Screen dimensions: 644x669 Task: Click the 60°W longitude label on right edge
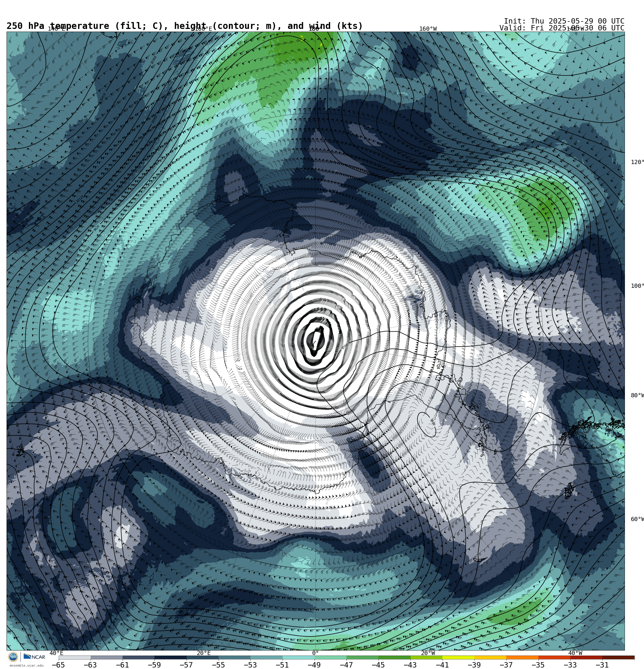click(637, 520)
